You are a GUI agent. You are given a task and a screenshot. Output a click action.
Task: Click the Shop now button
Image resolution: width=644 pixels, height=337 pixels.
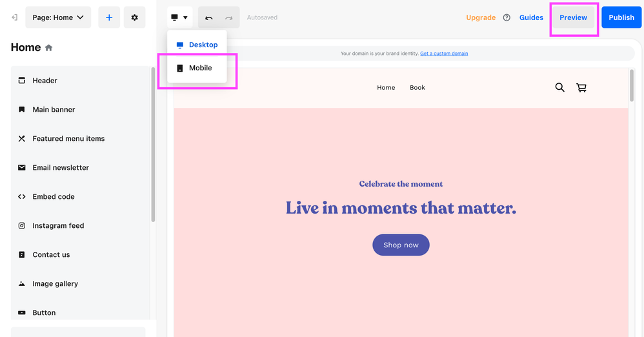click(401, 245)
